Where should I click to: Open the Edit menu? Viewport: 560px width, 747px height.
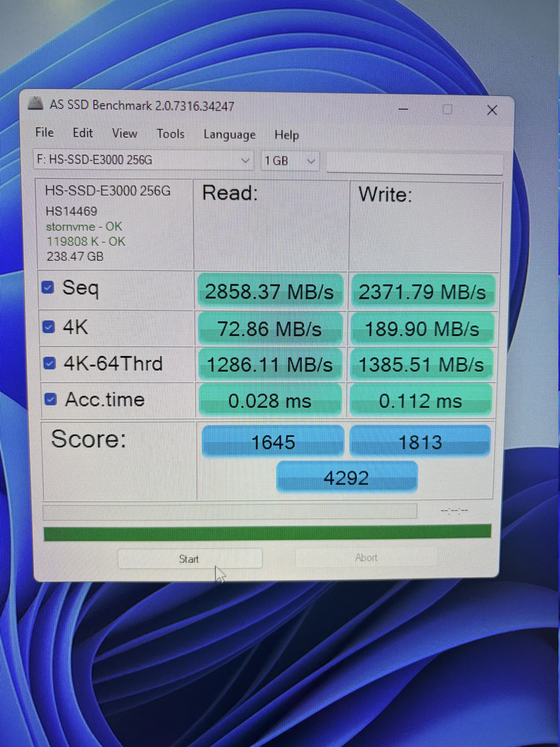(x=83, y=133)
